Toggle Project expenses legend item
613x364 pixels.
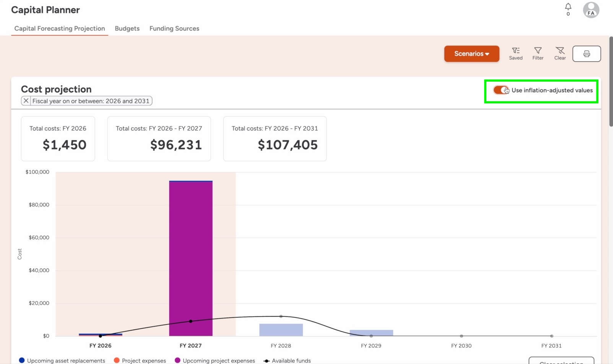click(x=140, y=361)
